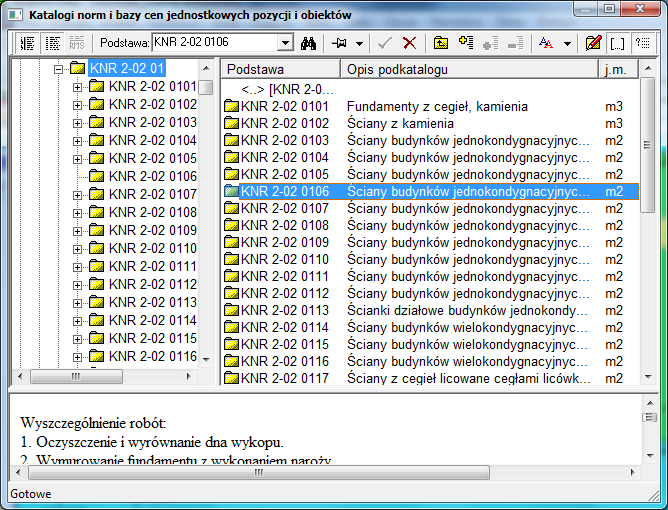This screenshot has height=510, width=668.
Task: Click the square brackets toolbar icon
Action: point(618,43)
